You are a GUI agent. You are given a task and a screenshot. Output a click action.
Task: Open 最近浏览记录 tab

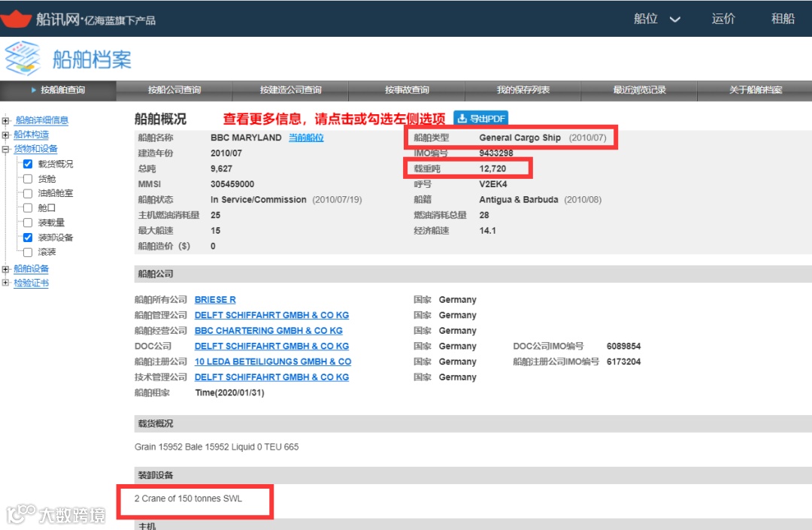click(639, 90)
